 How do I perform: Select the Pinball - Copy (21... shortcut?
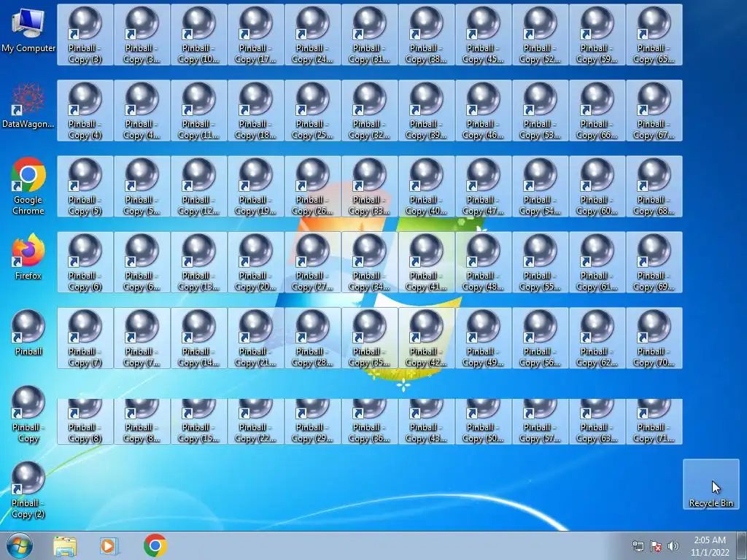pyautogui.click(x=256, y=338)
